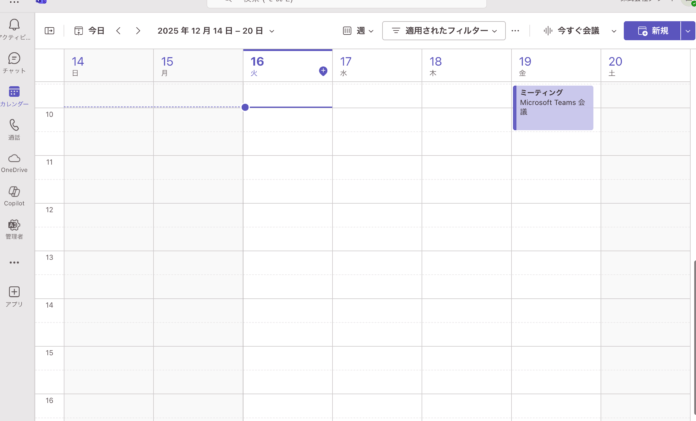Open the アプリ apps plus icon
The image size is (696, 421).
(x=14, y=294)
